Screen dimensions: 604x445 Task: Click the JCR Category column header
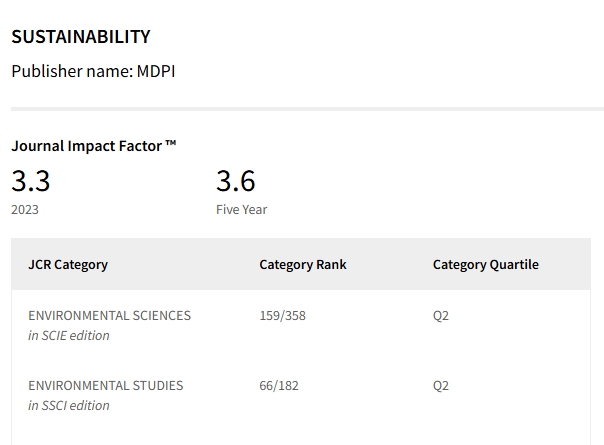click(x=68, y=265)
